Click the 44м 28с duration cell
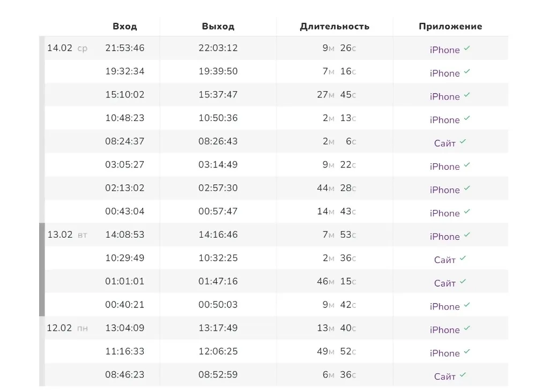549x392 pixels. [x=337, y=188]
